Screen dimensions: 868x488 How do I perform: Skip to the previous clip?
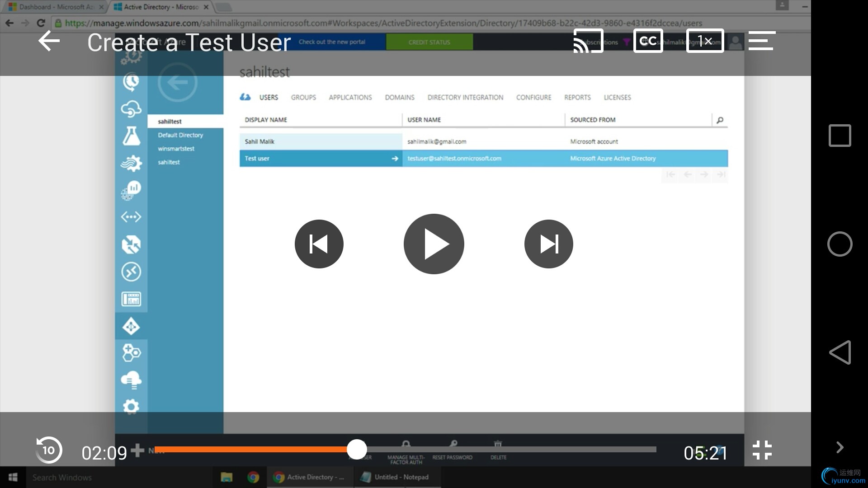[x=319, y=244]
